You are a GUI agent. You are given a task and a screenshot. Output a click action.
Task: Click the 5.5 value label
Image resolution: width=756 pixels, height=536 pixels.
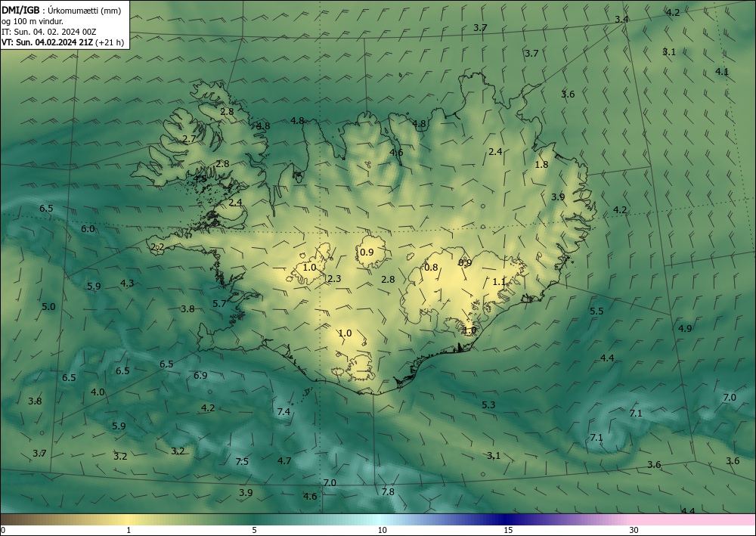[x=596, y=311]
